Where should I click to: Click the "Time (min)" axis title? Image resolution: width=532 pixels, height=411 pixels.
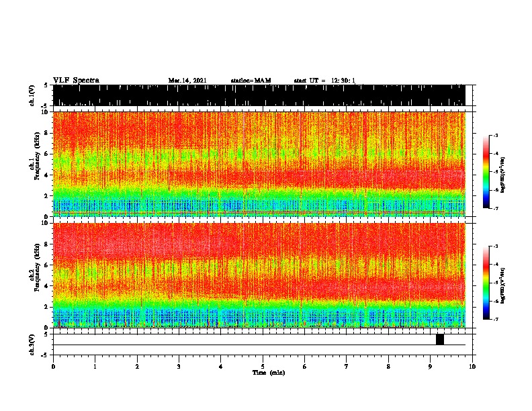269,373
